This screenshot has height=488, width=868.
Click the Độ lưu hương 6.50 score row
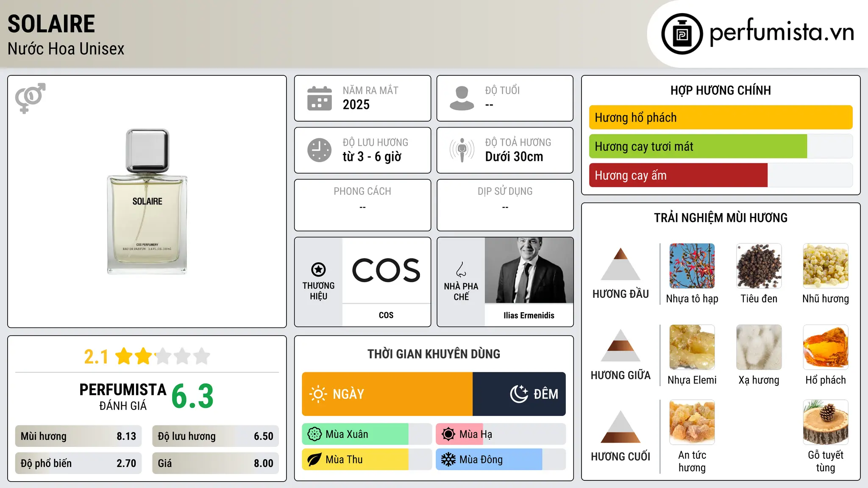[x=216, y=436]
